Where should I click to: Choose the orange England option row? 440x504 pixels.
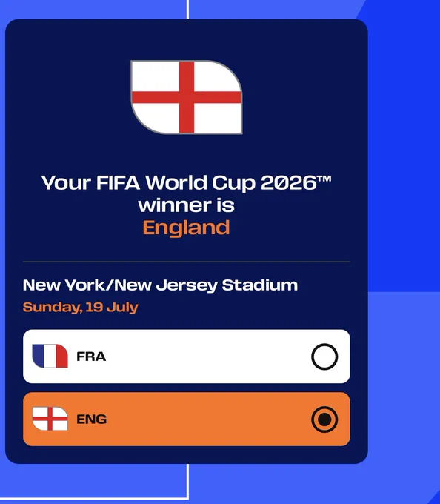click(187, 419)
